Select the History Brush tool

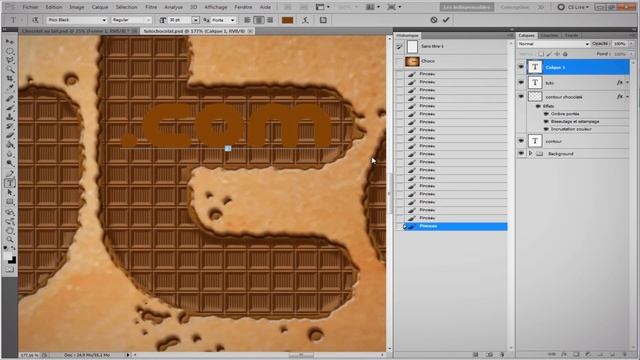[x=9, y=126]
